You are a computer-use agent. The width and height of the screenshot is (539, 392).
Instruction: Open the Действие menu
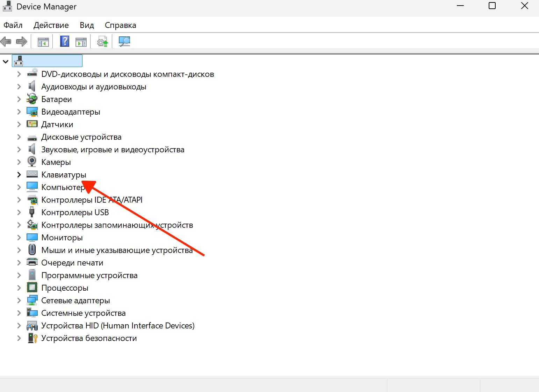51,25
